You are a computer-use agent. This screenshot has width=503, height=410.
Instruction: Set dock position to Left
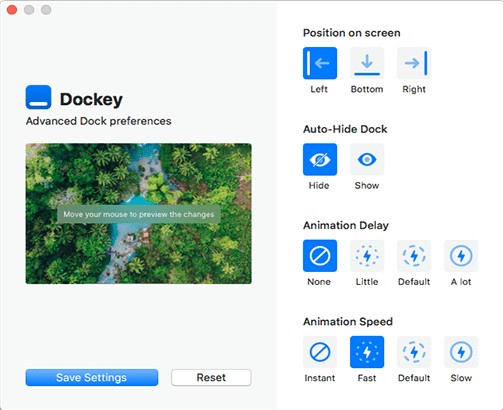click(x=320, y=63)
